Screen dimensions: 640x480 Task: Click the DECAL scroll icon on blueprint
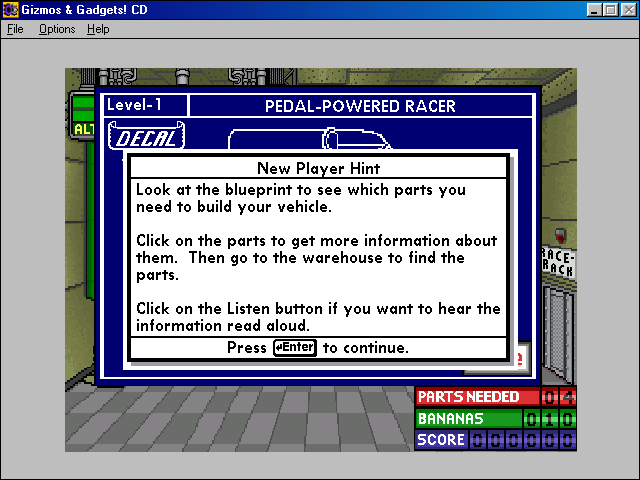[x=147, y=136]
